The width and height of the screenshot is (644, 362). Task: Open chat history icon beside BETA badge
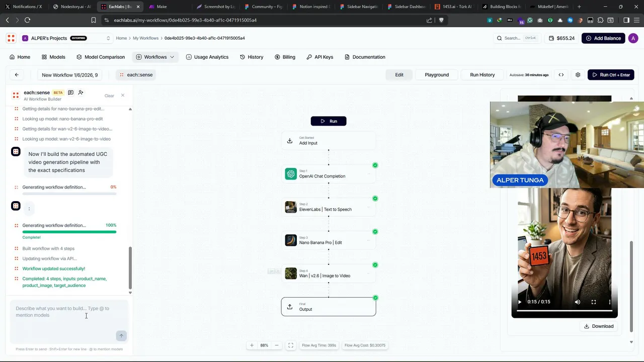click(x=70, y=93)
